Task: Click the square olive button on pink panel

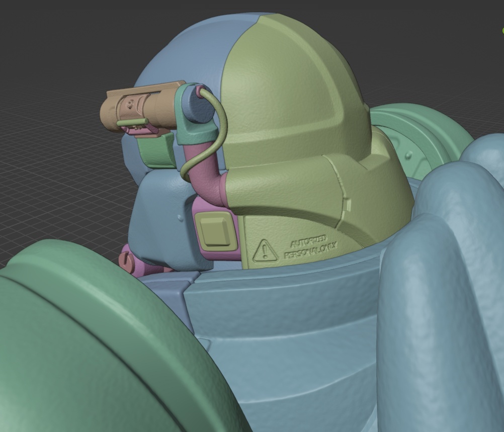Action: (x=215, y=229)
